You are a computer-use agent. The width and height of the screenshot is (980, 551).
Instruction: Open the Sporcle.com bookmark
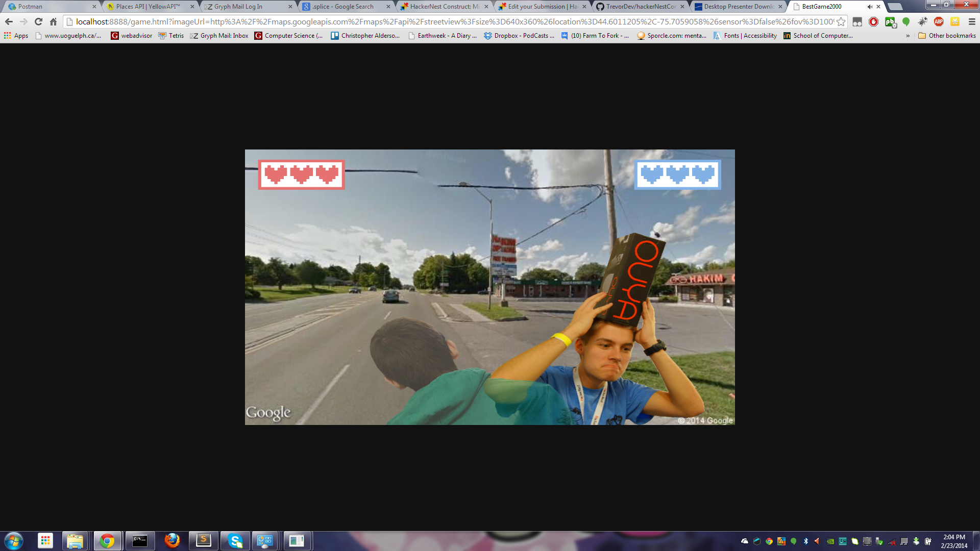pyautogui.click(x=672, y=36)
